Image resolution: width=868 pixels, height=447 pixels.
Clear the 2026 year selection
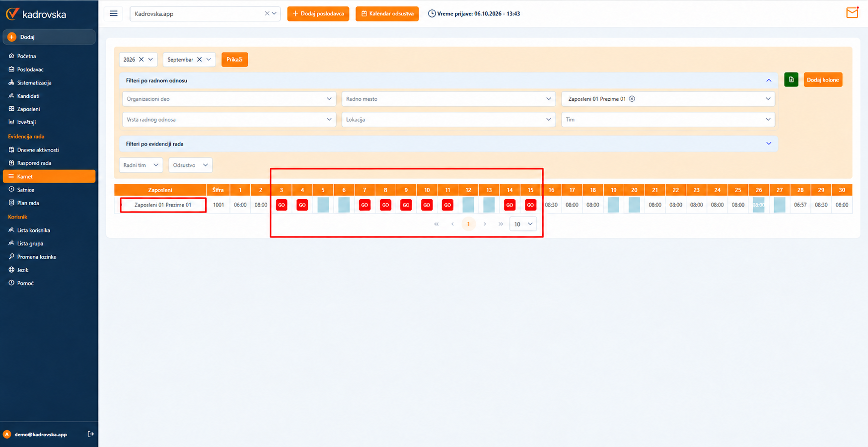point(141,60)
